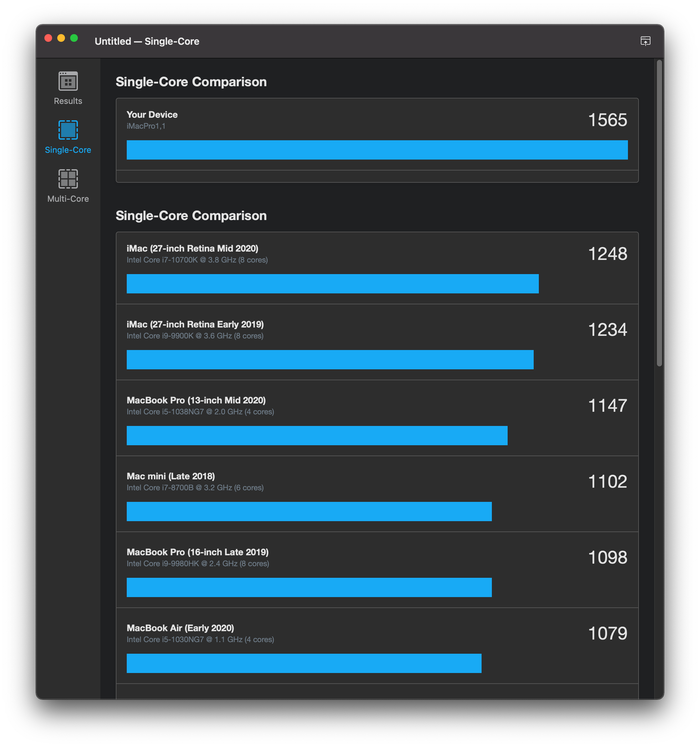Select the iMac 27-inch Retina Mid 2020 entry
The height and width of the screenshot is (747, 700).
(192, 248)
